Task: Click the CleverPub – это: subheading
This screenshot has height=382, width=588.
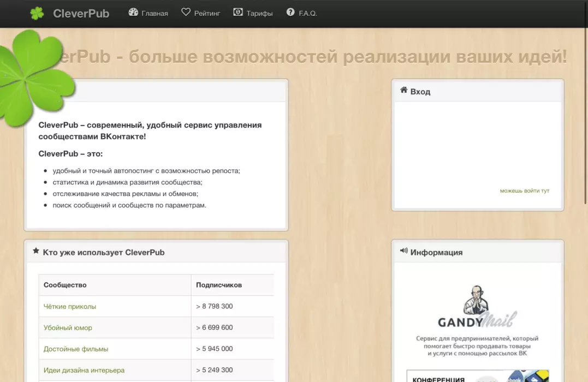Action: point(70,154)
